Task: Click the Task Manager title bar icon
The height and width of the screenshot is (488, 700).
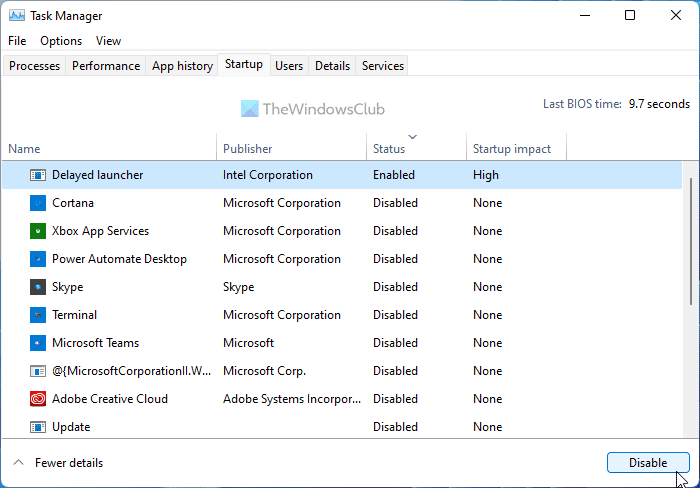Action: pyautogui.click(x=17, y=16)
